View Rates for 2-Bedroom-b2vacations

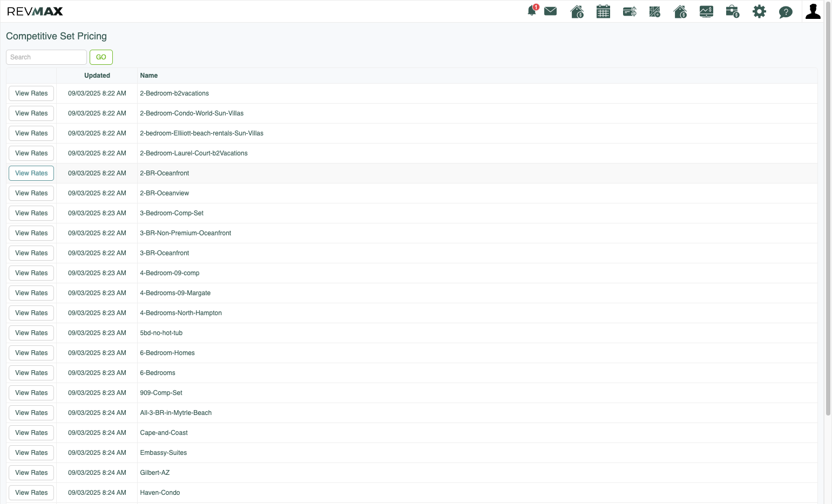[31, 93]
